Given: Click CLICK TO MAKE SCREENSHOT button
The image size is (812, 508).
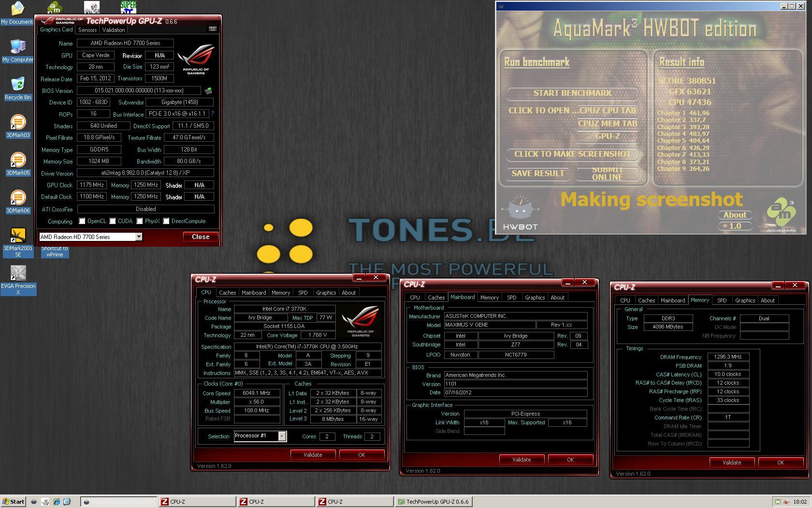Looking at the screenshot, I should (572, 154).
